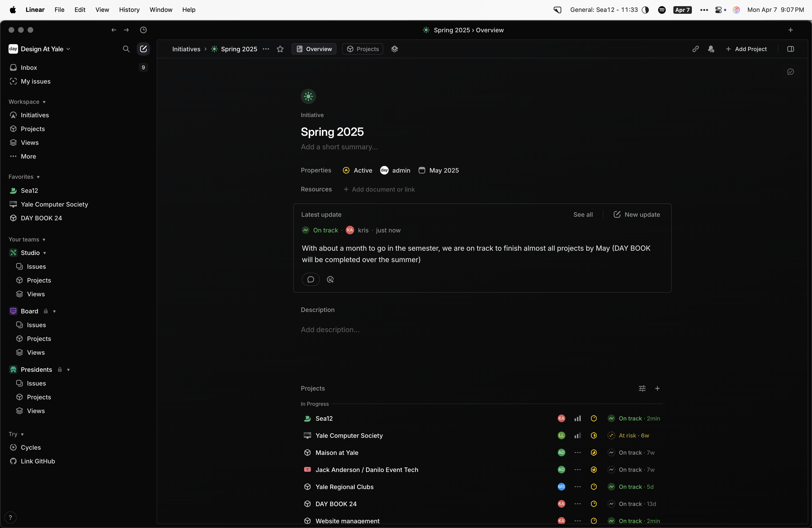Viewport: 812px width, 528px height.
Task: Click Add a short summary field
Action: (339, 147)
